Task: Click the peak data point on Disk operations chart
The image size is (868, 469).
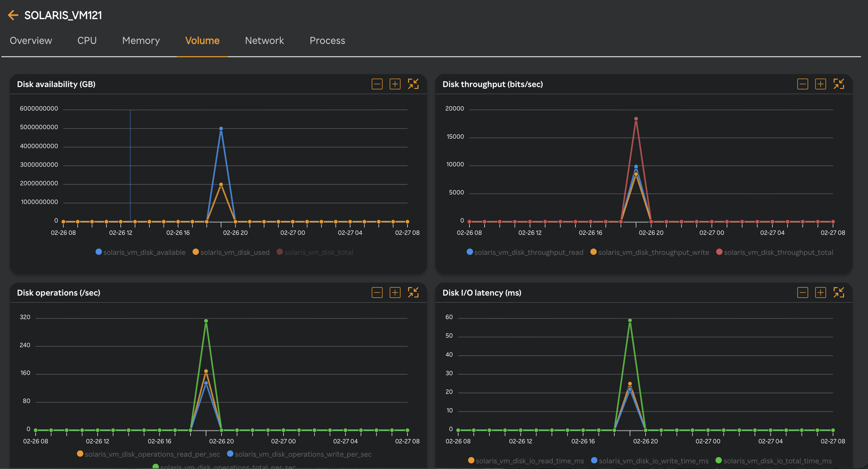Action: coord(206,320)
